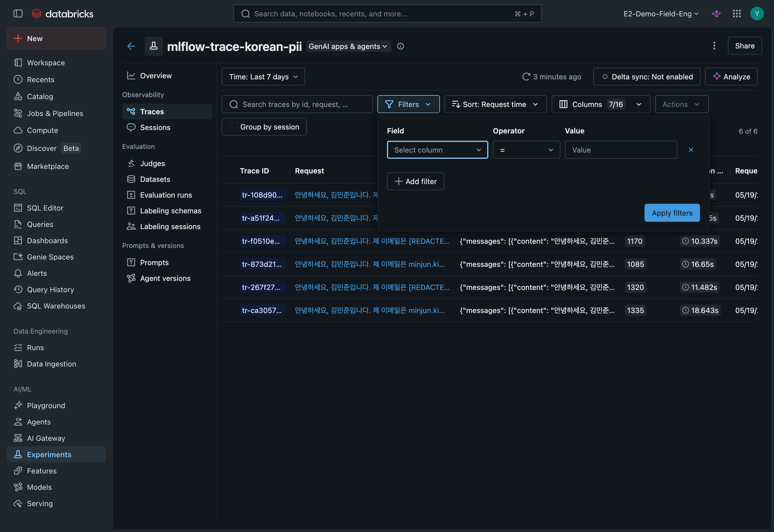Screen dimensions: 774x532
Task: Open Labeling schemas
Action: pos(167,211)
